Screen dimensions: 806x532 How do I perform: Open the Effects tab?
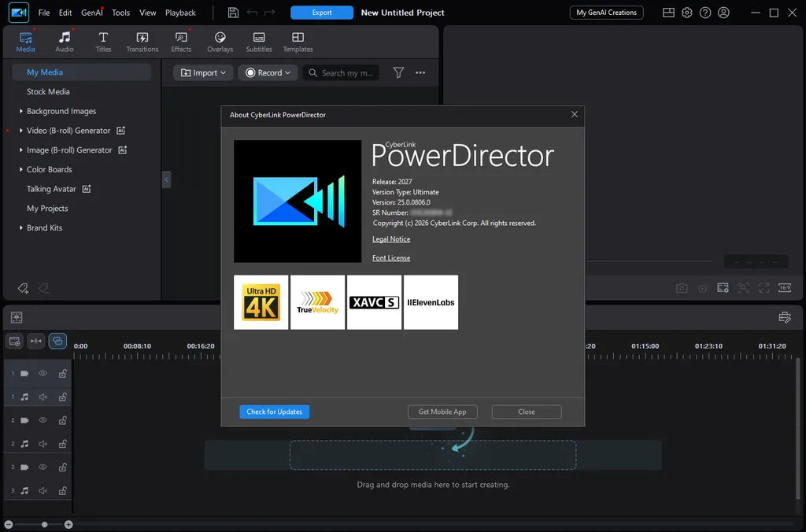click(181, 42)
